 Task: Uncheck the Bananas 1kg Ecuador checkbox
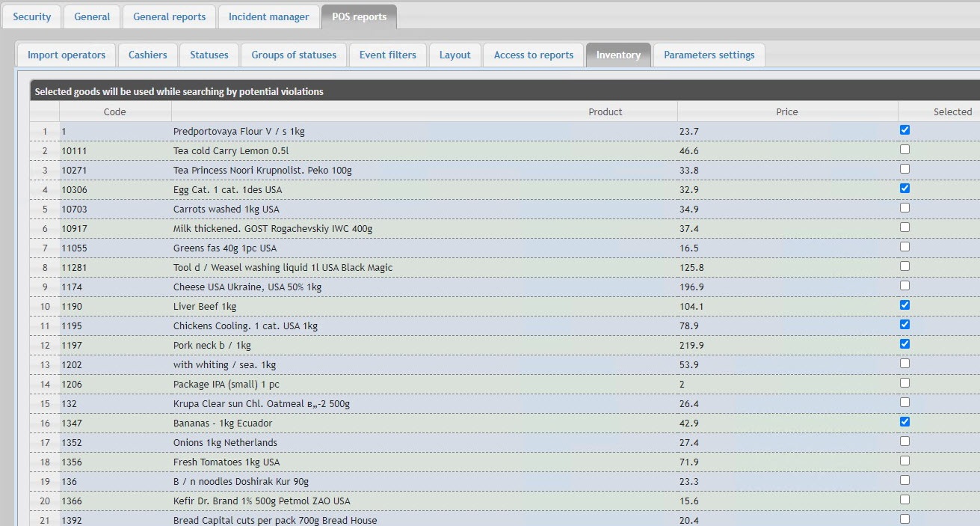tap(905, 422)
